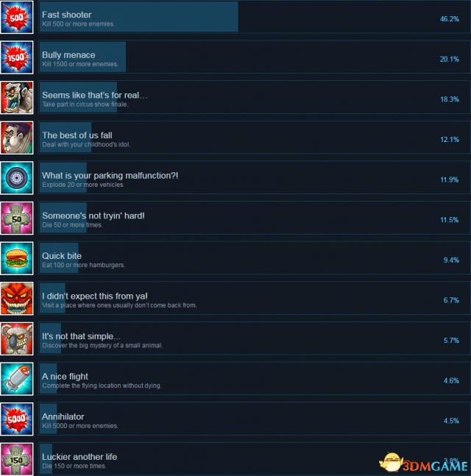Select the rocket A nice flight icon
Image resolution: width=471 pixels, height=476 pixels.
pos(17,379)
